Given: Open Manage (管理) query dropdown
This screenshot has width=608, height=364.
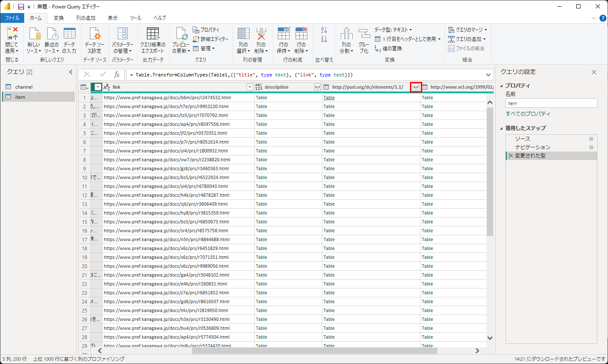Looking at the screenshot, I should pos(204,49).
